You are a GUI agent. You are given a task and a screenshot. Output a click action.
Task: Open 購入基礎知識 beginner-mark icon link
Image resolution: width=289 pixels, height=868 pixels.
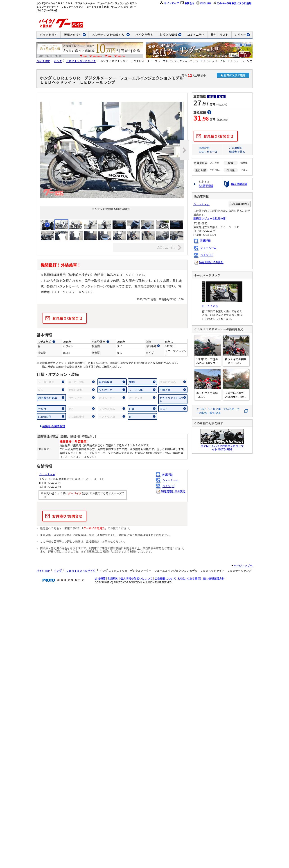pos(227,184)
